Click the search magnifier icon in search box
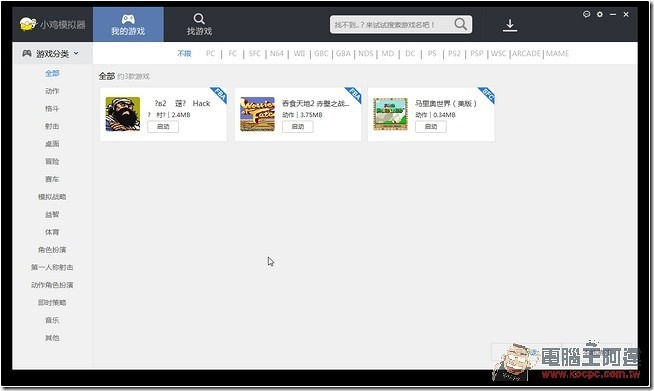Viewport: 654px width, 391px height. pos(460,24)
